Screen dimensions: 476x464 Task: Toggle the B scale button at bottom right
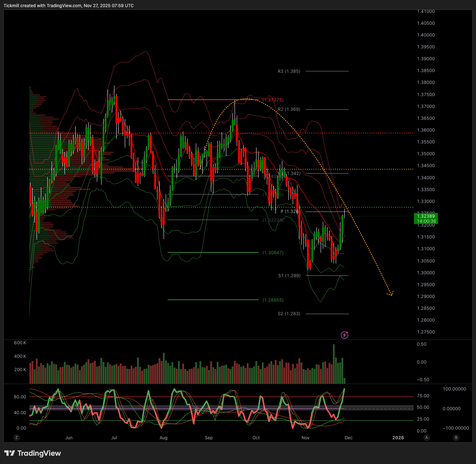(456, 437)
